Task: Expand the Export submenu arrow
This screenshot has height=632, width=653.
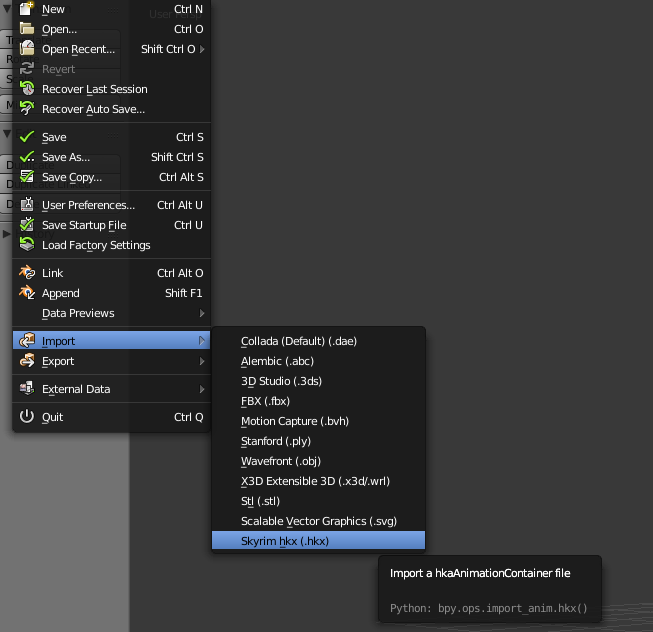Action: pyautogui.click(x=202, y=361)
